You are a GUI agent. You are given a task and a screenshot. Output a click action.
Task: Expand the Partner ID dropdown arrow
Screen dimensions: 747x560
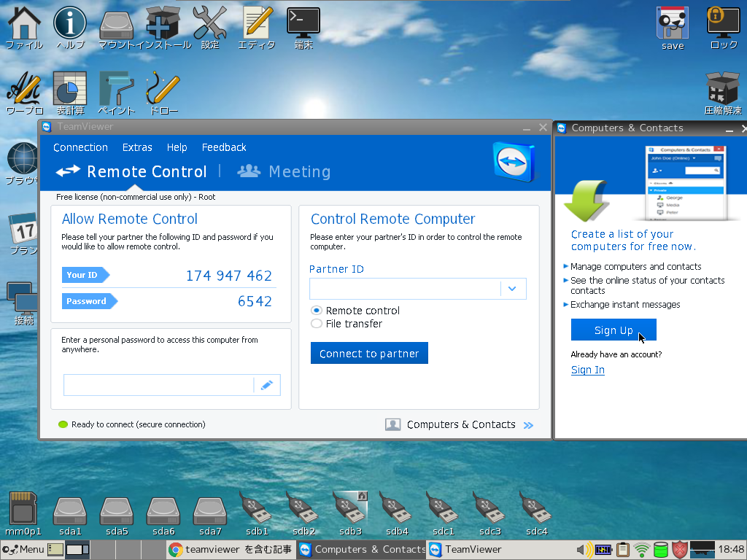pos(512,289)
